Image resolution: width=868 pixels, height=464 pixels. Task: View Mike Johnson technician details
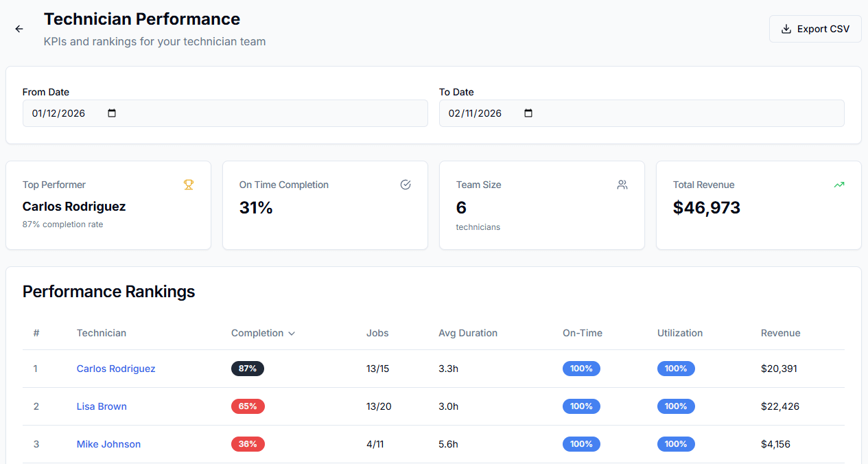[x=108, y=444]
